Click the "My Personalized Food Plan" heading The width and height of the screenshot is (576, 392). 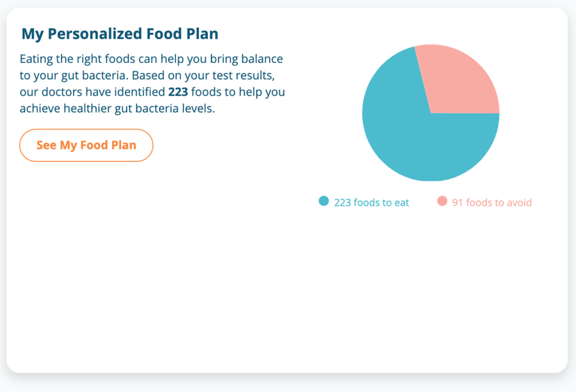coord(120,34)
